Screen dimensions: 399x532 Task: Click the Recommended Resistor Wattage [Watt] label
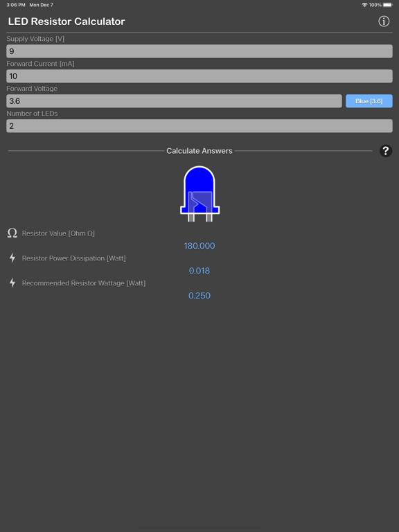tap(83, 283)
